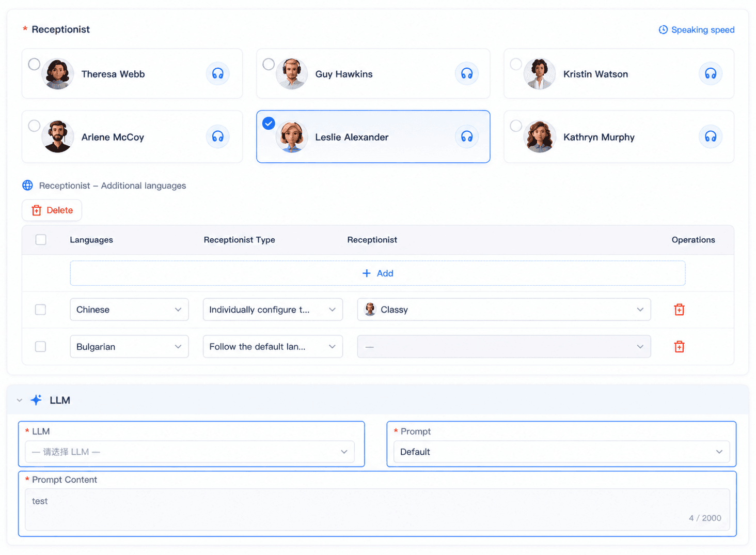
Task: Play Arlene McCoy voice preview headphones
Action: pos(218,136)
